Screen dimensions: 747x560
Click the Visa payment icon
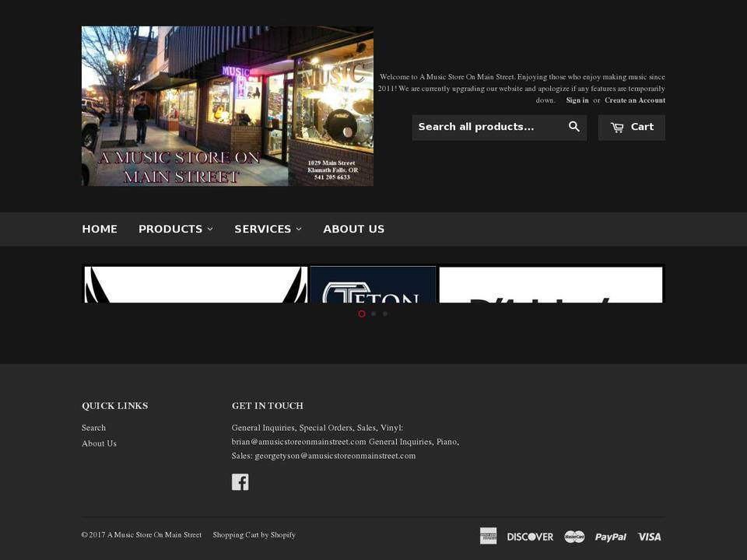(x=650, y=536)
